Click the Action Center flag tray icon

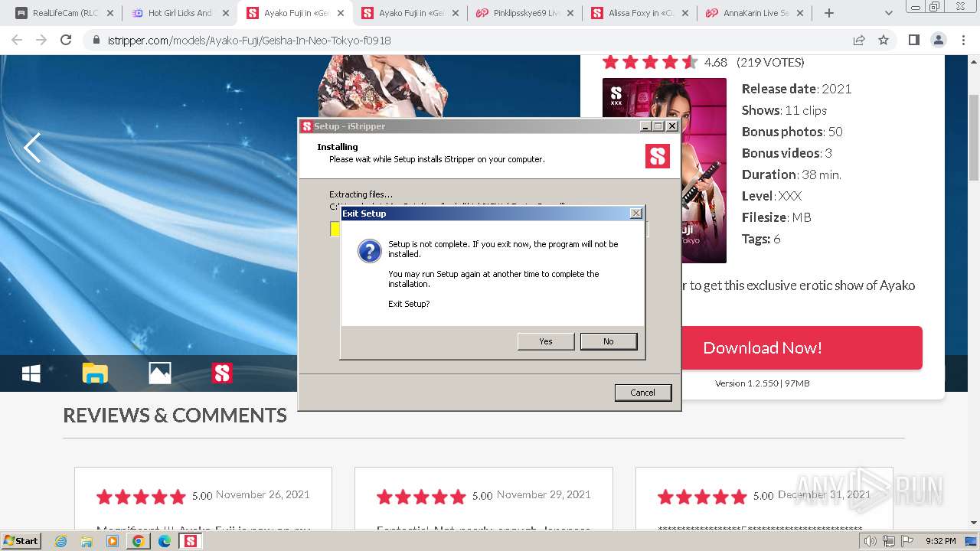coord(908,541)
